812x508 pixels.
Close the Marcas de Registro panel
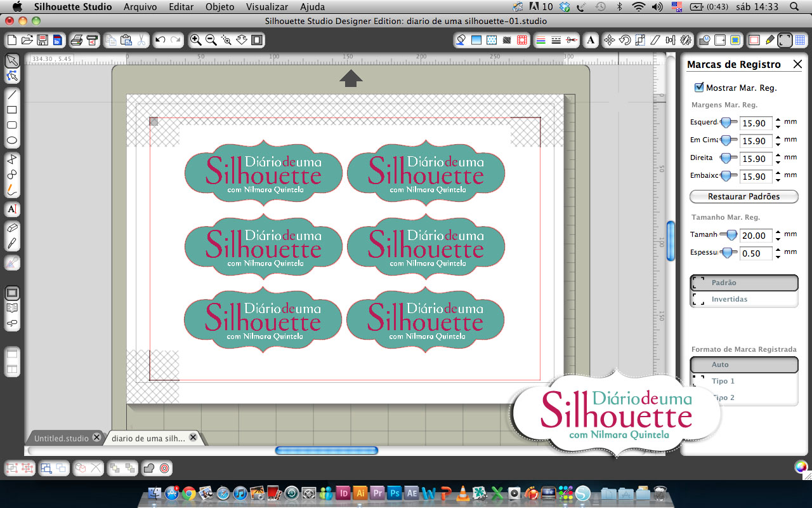click(x=797, y=64)
